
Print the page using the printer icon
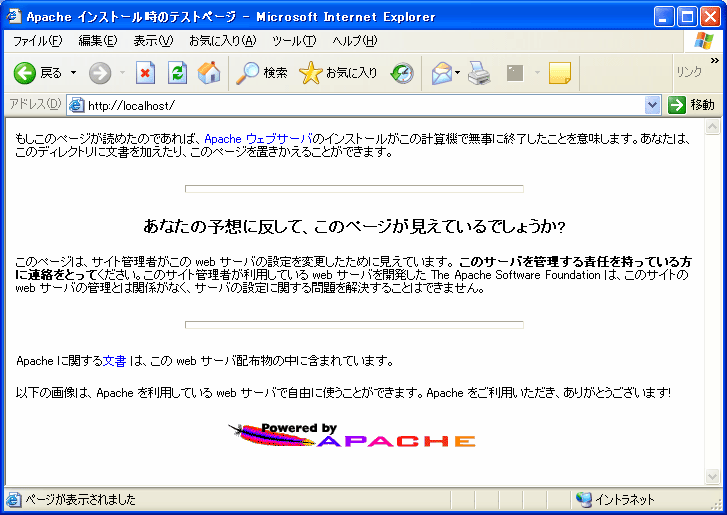coord(479,73)
